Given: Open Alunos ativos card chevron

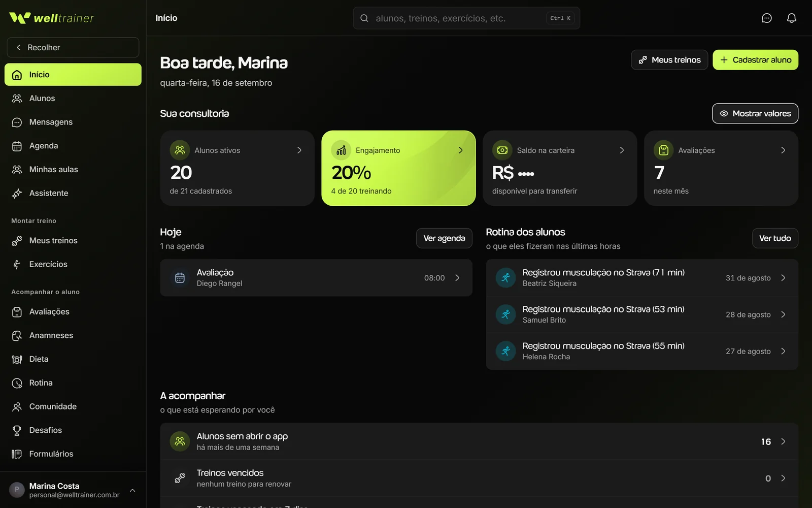Looking at the screenshot, I should coord(299,150).
